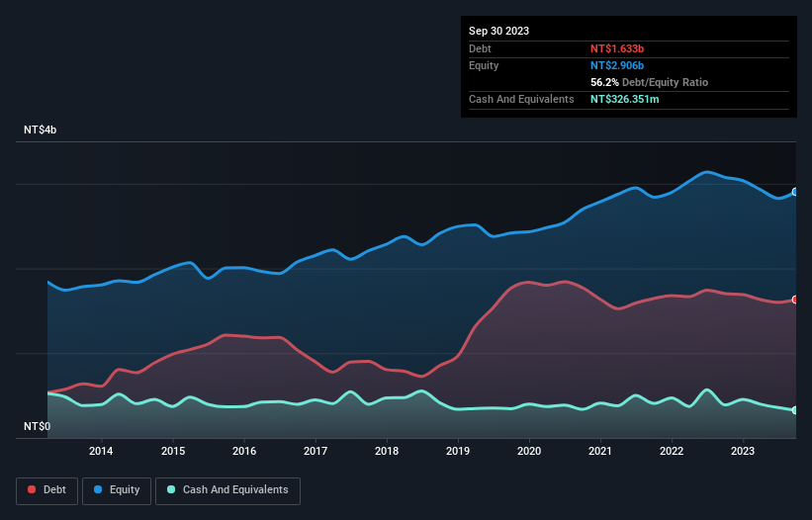This screenshot has width=812, height=520.
Task: Click the 2020 x-axis label
Action: [529, 451]
